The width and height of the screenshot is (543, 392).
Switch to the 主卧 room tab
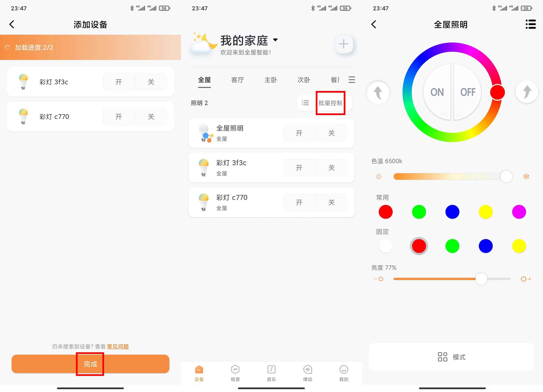(270, 80)
